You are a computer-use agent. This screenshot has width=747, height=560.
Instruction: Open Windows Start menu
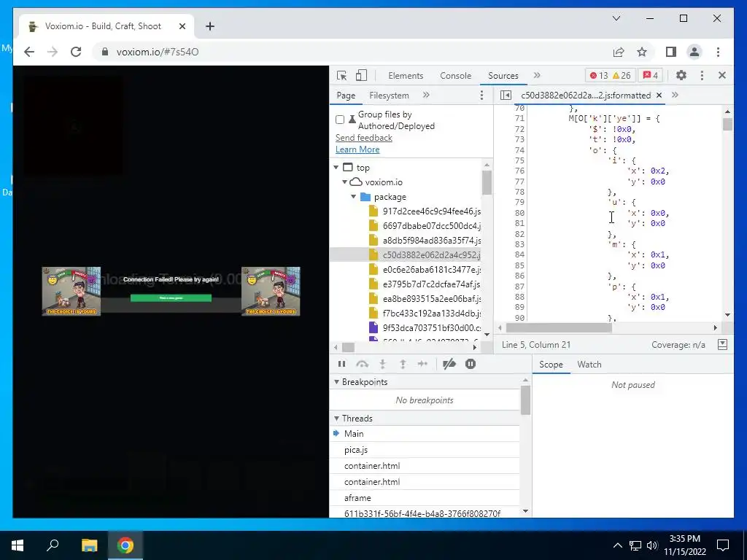click(18, 545)
